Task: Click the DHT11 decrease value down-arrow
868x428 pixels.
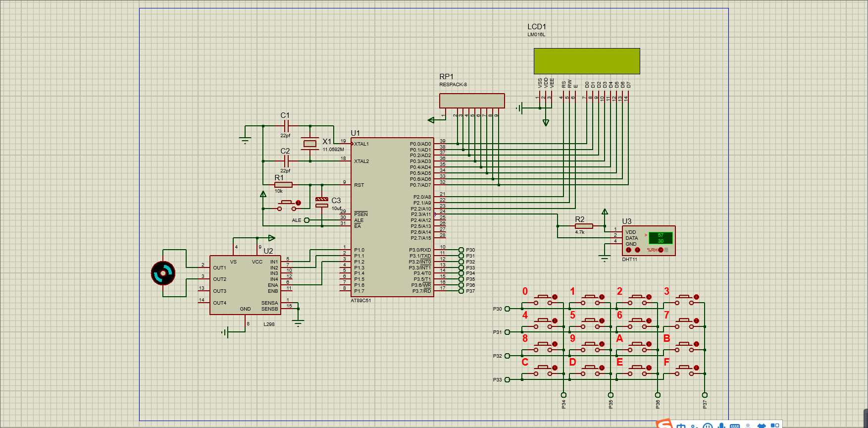Action: pos(629,250)
